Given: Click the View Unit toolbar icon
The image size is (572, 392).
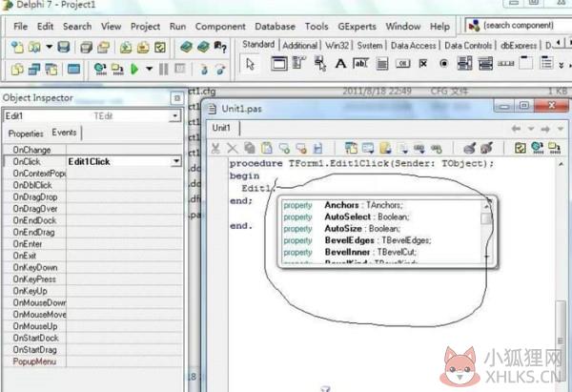Looking at the screenshot, I should pyautogui.click(x=17, y=69).
